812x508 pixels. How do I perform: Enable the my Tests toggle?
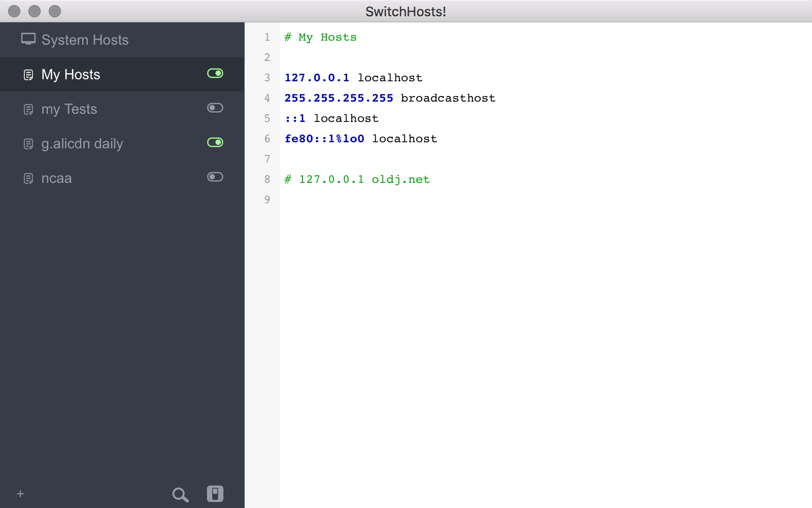[x=215, y=108]
